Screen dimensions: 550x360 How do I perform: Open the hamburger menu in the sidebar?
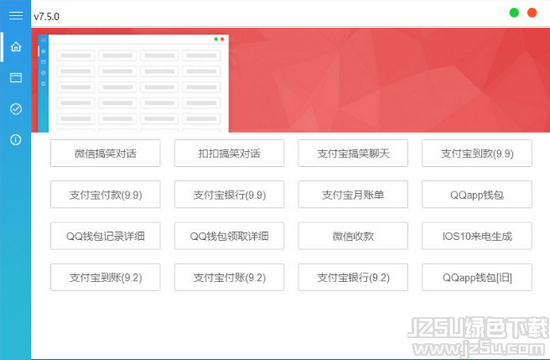pyautogui.click(x=16, y=15)
